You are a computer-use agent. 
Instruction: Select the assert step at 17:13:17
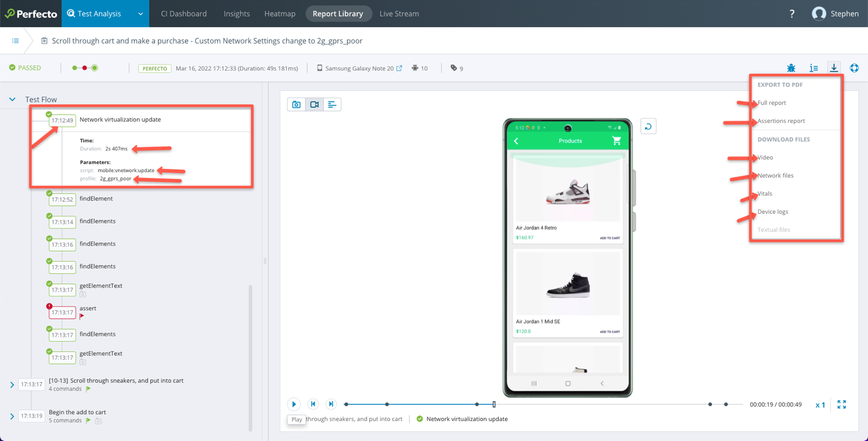pyautogui.click(x=88, y=308)
